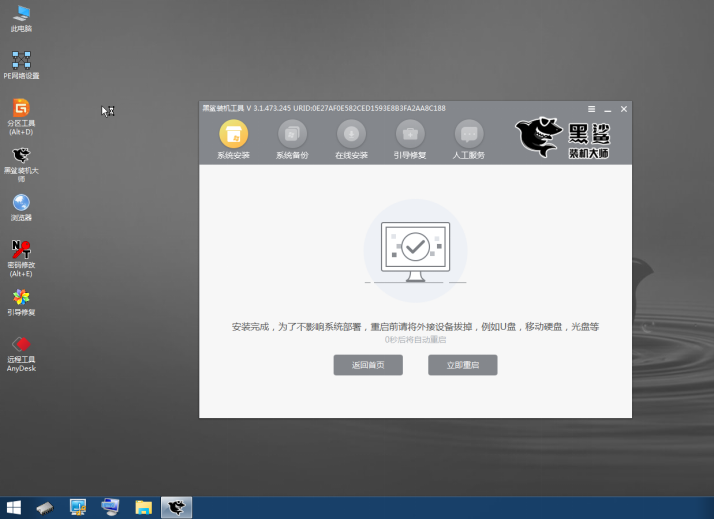Open the Windows Start menu
This screenshot has width=714, height=519.
(x=14, y=508)
